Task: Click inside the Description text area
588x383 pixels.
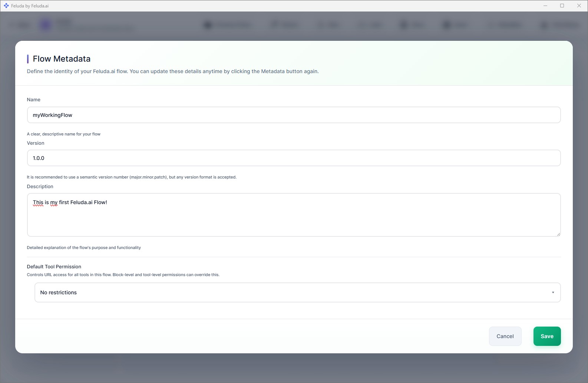Action: [x=294, y=219]
